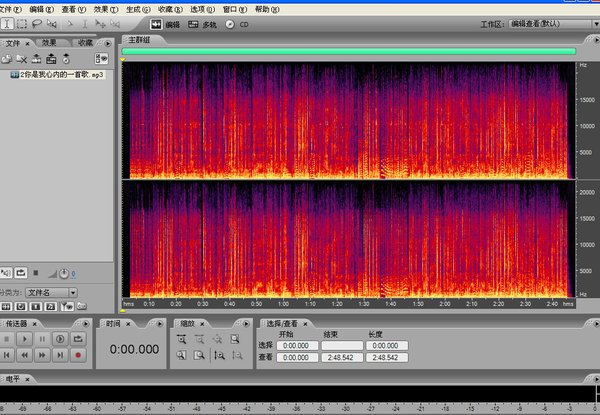The image size is (600, 415).
Task: Click the Zoom Out Horizontally icon
Action: point(199,339)
